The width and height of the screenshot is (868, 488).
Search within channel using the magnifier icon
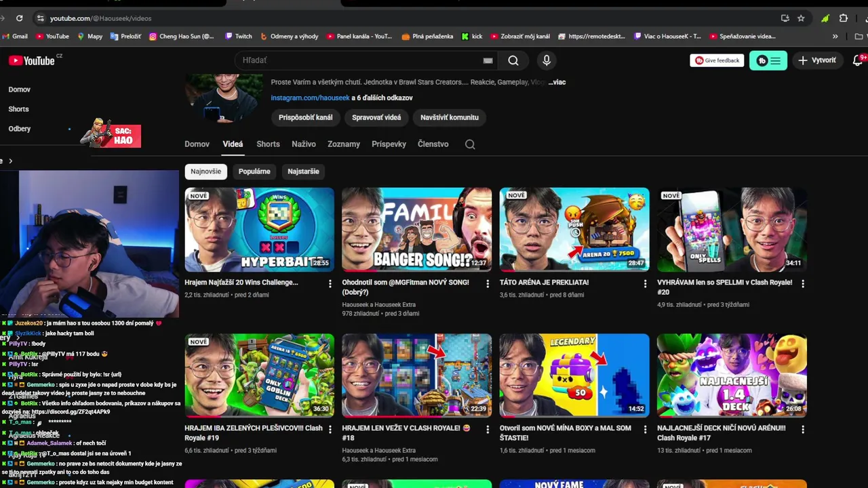click(470, 144)
